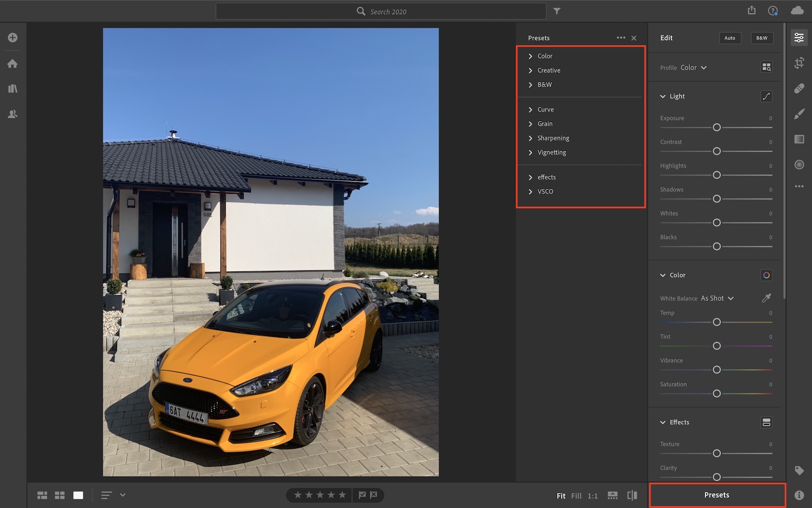Open the Crop and Rotate tool
Image resolution: width=812 pixels, height=508 pixels.
pos(799,63)
